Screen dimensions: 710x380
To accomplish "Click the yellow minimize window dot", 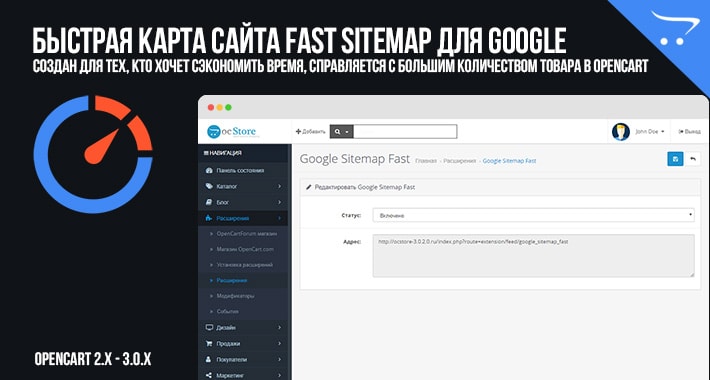I will (220, 107).
